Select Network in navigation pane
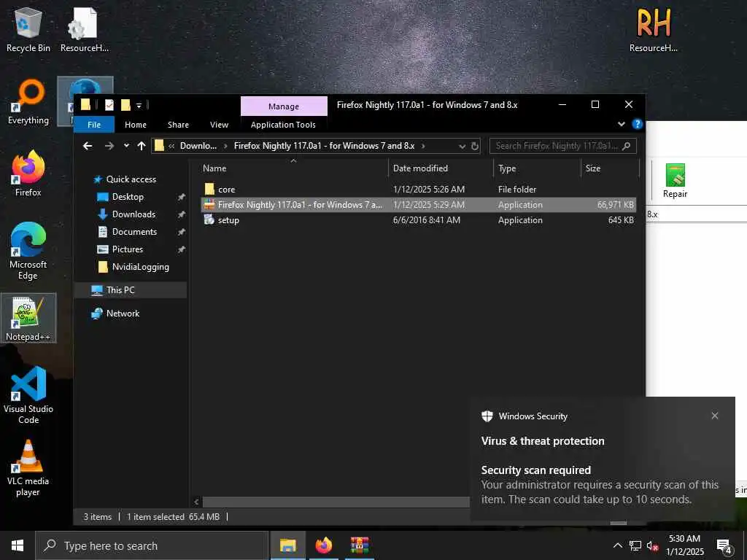This screenshot has width=747, height=560. (123, 314)
